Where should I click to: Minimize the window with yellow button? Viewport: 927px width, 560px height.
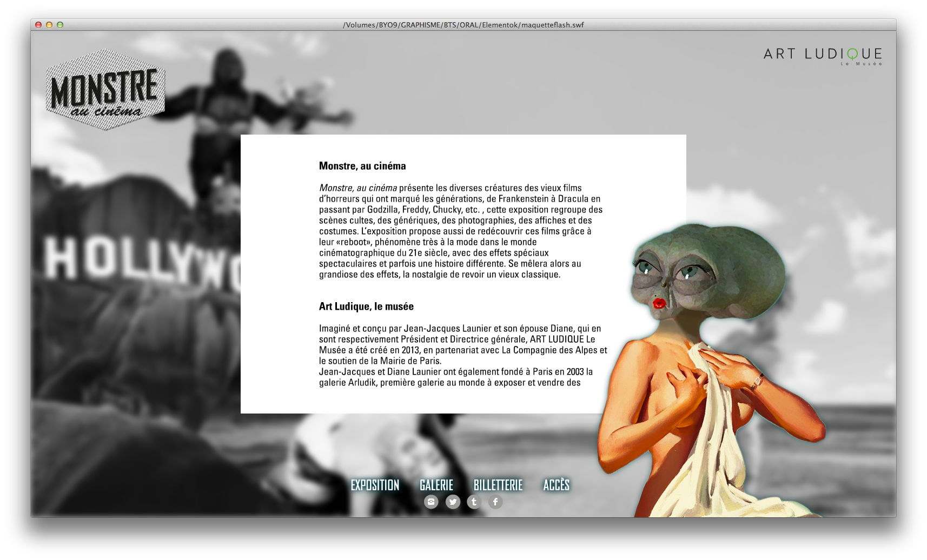point(49,25)
